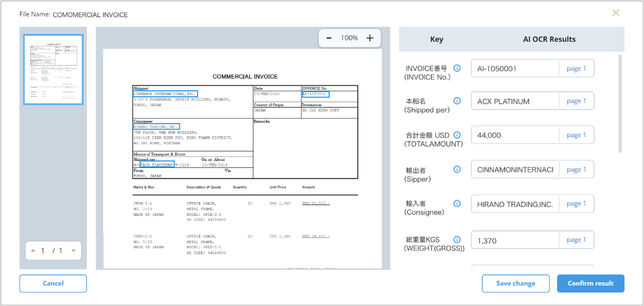Click highlighted ACX PLATINUM box in the document

pos(157,165)
